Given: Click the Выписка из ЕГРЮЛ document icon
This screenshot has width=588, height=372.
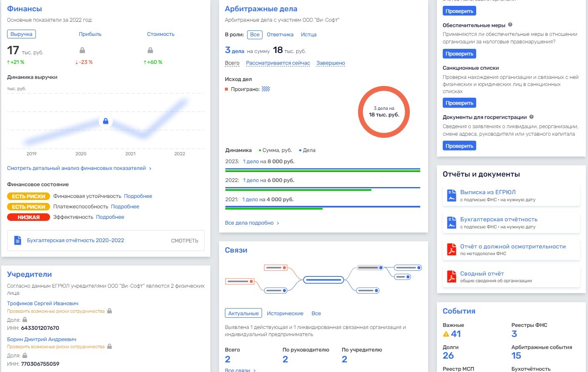Looking at the screenshot, I should tap(452, 195).
